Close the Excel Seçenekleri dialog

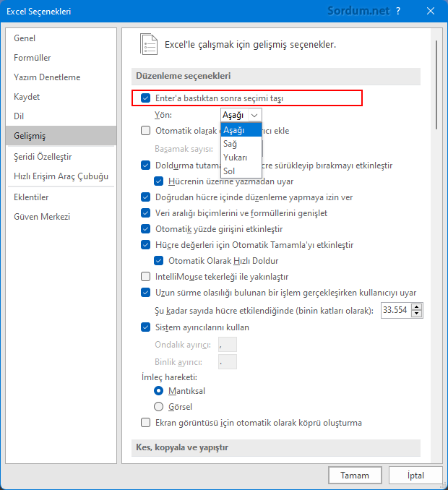pyautogui.click(x=431, y=12)
